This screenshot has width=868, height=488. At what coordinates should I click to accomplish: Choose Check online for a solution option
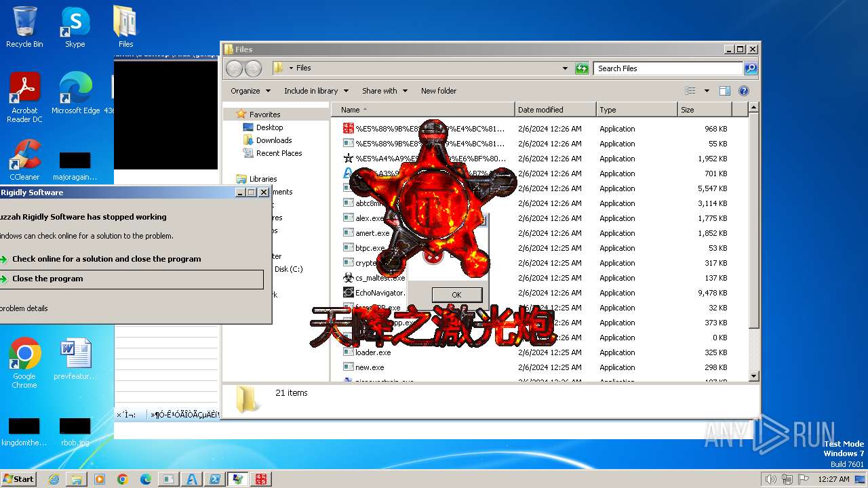pyautogui.click(x=106, y=259)
